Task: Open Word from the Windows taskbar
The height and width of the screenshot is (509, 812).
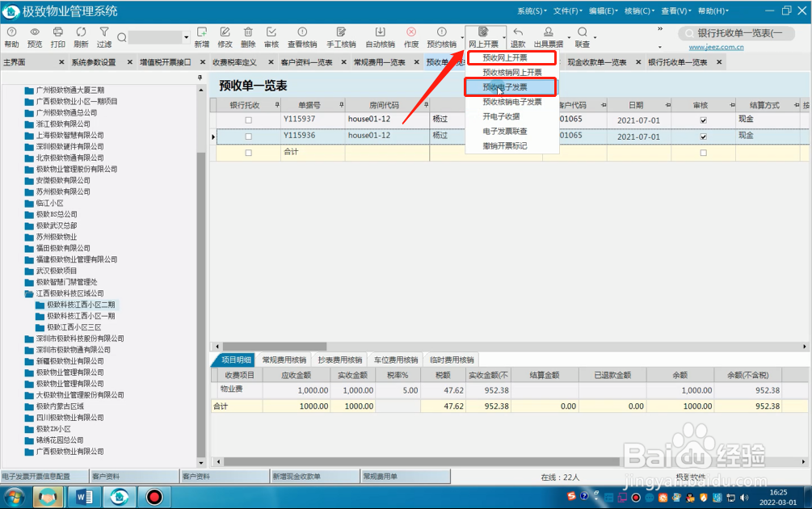Action: pos(84,497)
